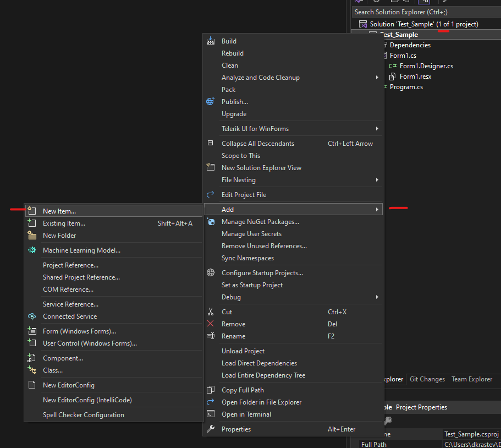Viewport: 501px width, 448px height.
Task: Click the Manage NuGet Packages package icon
Action: coord(211,222)
